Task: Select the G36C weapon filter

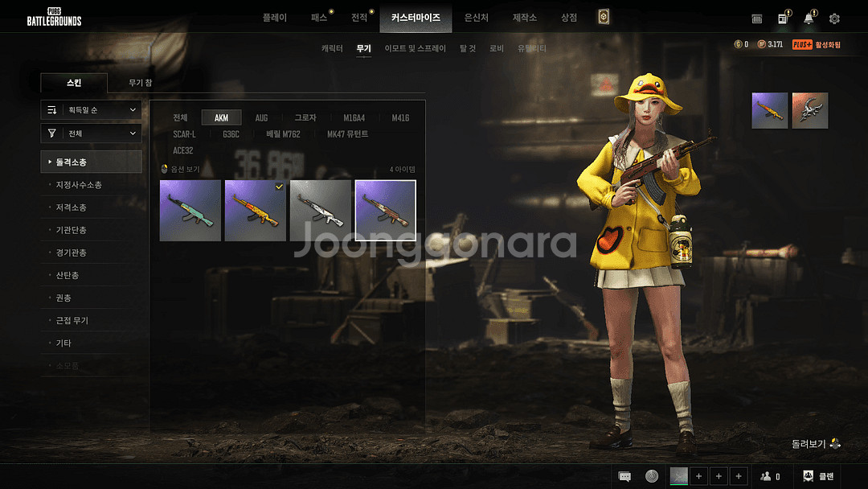Action: pos(231,134)
